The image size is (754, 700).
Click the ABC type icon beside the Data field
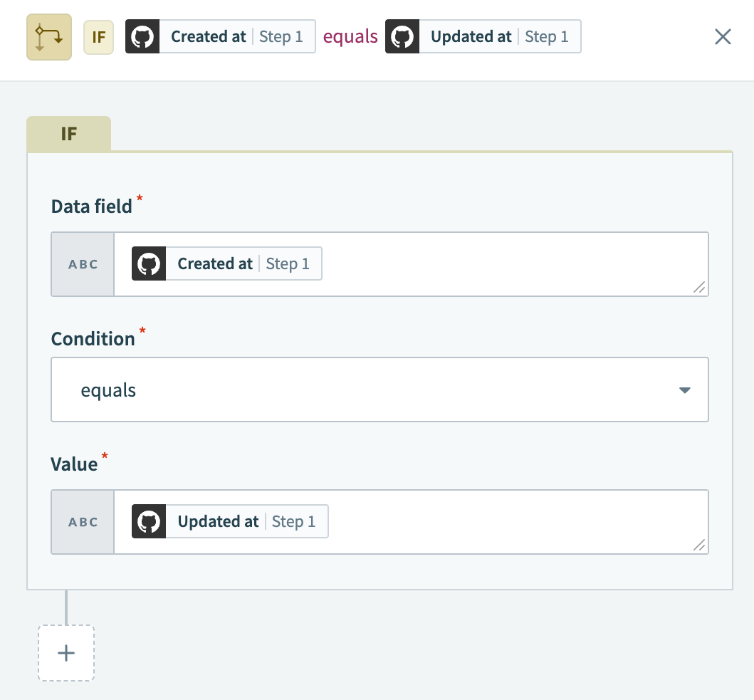83,263
